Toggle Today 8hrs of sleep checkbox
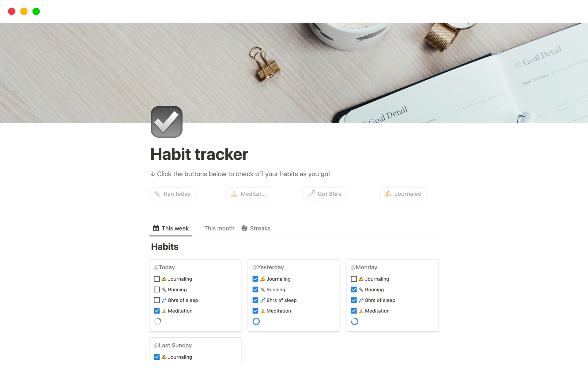Image resolution: width=588 pixels, height=368 pixels. click(156, 300)
